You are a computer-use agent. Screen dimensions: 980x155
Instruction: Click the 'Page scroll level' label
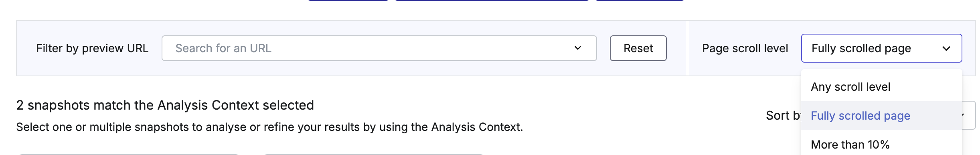click(745, 48)
